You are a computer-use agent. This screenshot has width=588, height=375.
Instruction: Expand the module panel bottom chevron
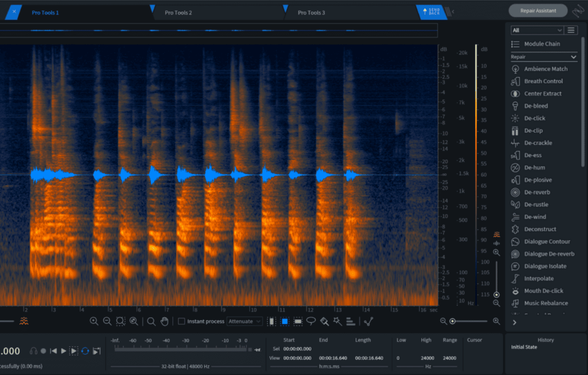point(514,322)
